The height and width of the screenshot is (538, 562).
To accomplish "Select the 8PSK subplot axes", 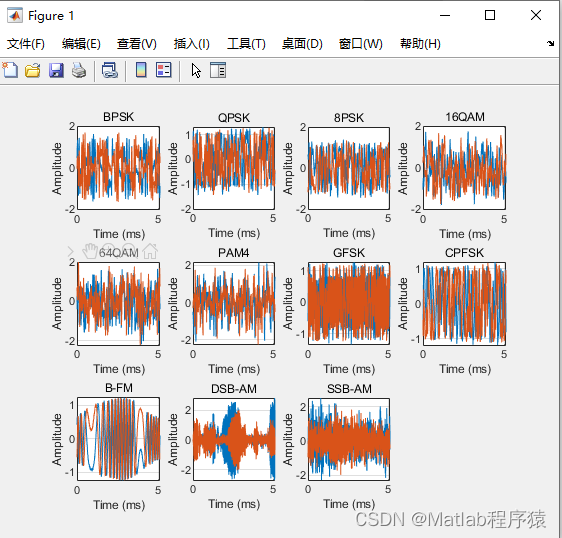I will pos(349,168).
